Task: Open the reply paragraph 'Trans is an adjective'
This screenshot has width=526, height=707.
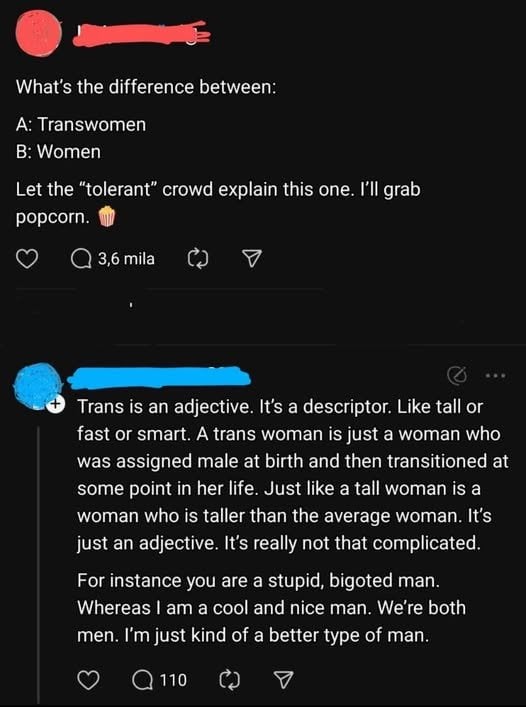Action: [293, 475]
